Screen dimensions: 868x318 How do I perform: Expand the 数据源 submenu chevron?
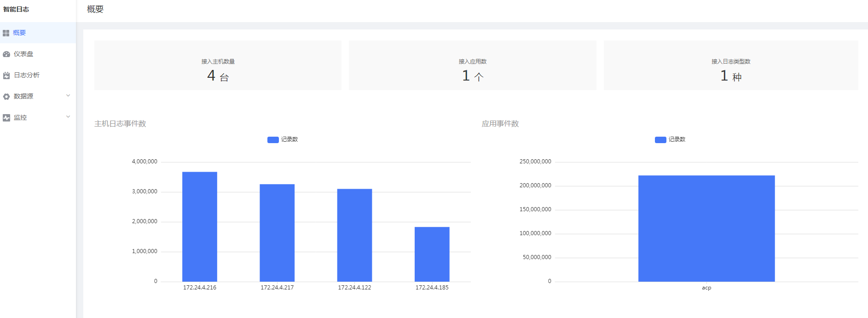pyautogui.click(x=68, y=96)
